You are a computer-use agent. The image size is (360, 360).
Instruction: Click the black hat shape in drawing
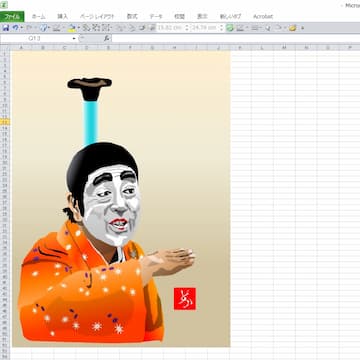pyautogui.click(x=90, y=89)
